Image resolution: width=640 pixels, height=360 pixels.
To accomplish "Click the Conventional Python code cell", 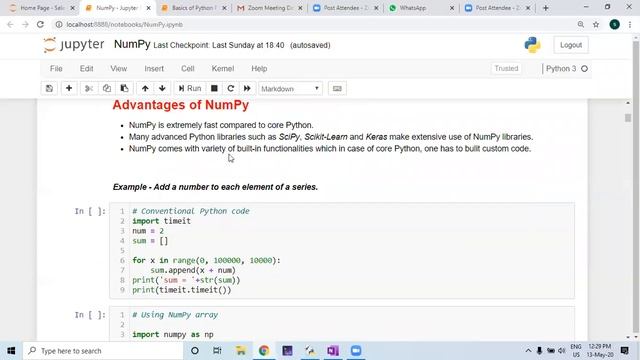I will pos(342,251).
